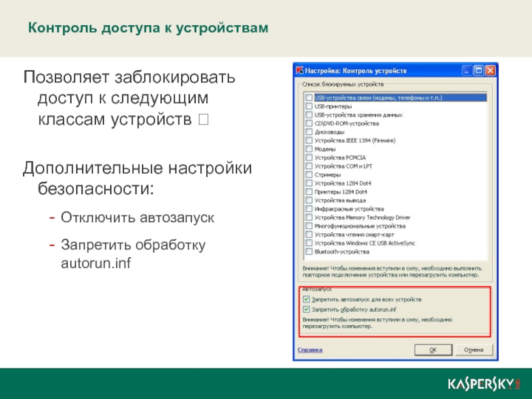Check USB-устройства связи (модемы, телефоны) checkbox

(x=309, y=98)
